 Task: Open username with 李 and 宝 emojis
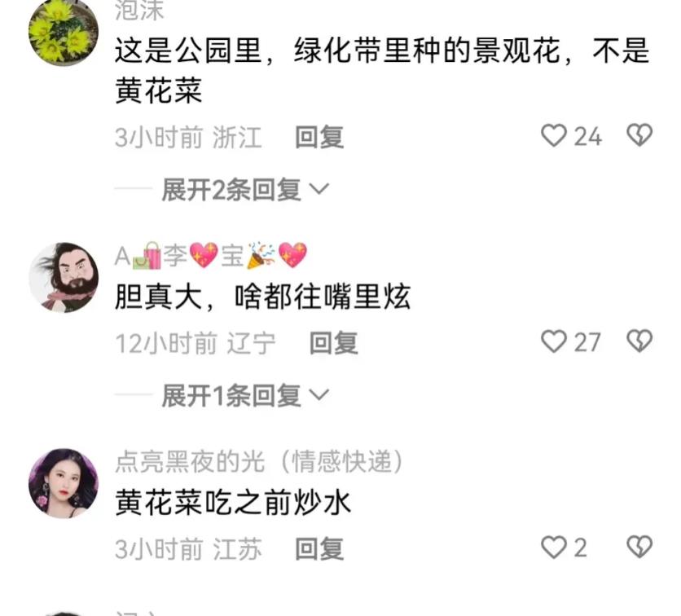tap(211, 255)
